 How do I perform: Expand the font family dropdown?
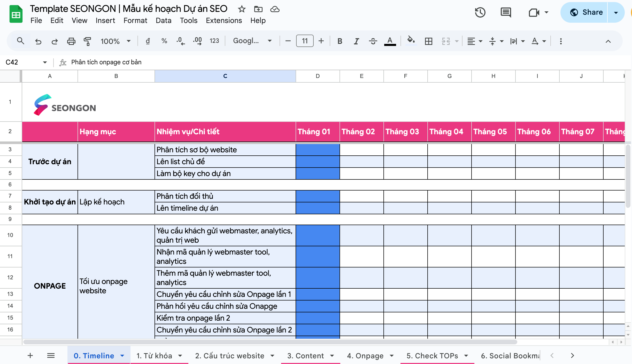click(x=252, y=41)
